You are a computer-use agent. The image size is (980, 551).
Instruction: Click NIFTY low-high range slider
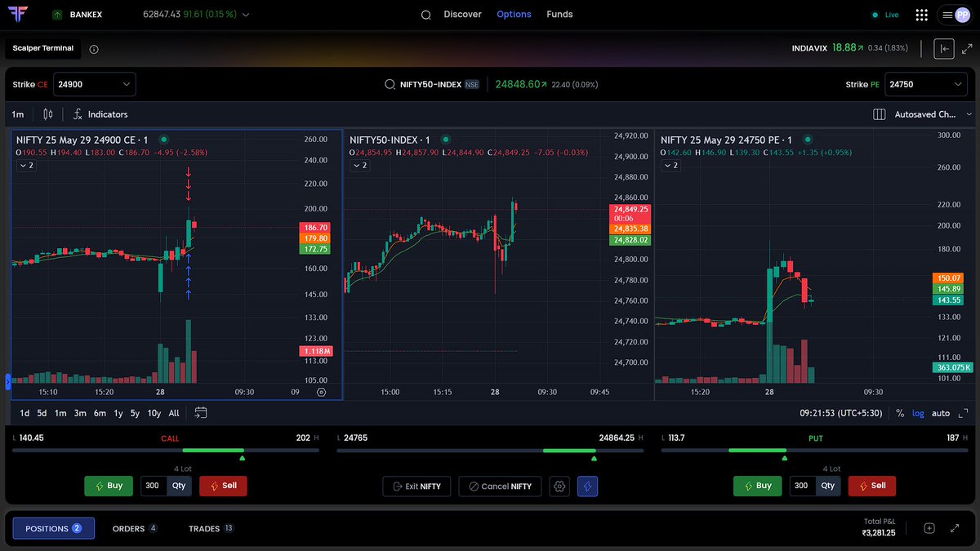[491, 451]
